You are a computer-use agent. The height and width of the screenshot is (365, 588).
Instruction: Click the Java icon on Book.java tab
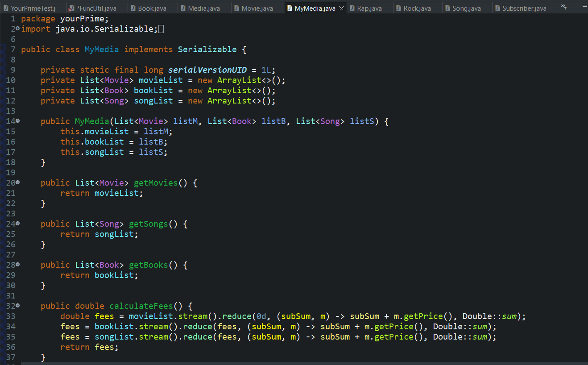(x=133, y=8)
